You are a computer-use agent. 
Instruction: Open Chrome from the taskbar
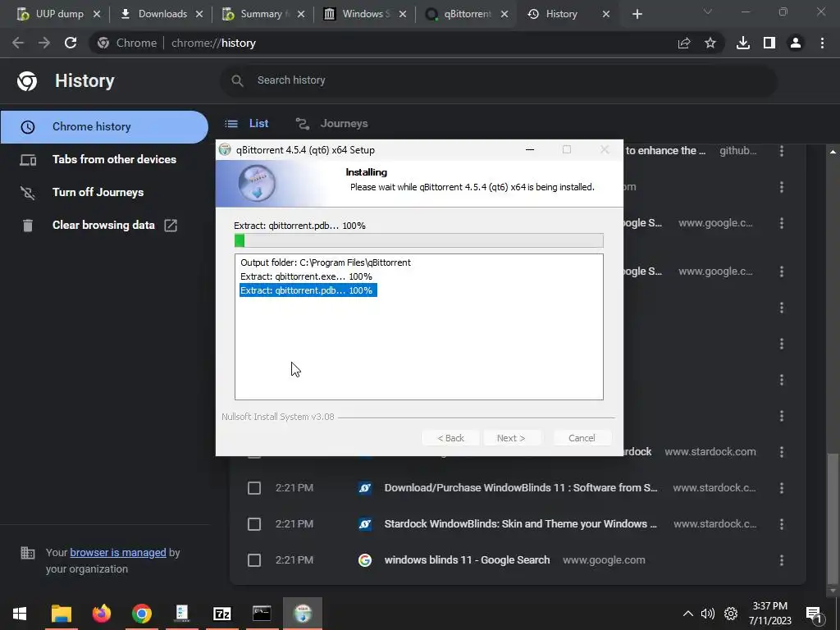(142, 614)
